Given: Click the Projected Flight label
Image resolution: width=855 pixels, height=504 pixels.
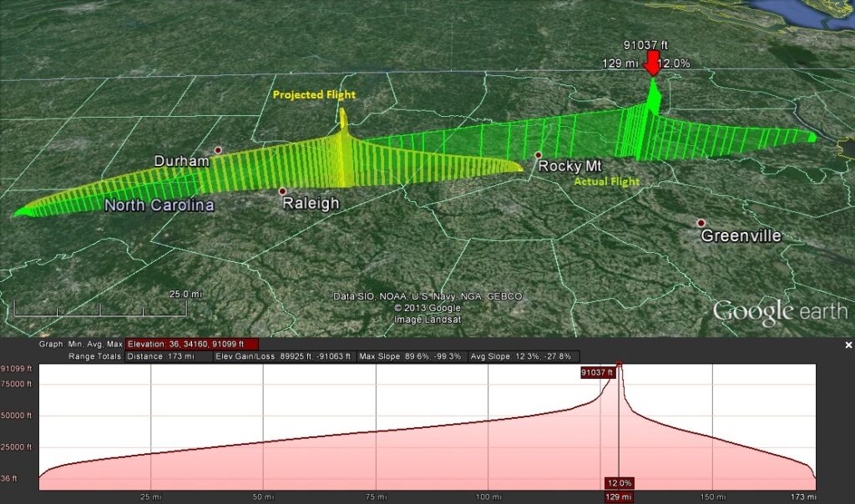Looking at the screenshot, I should (x=314, y=95).
